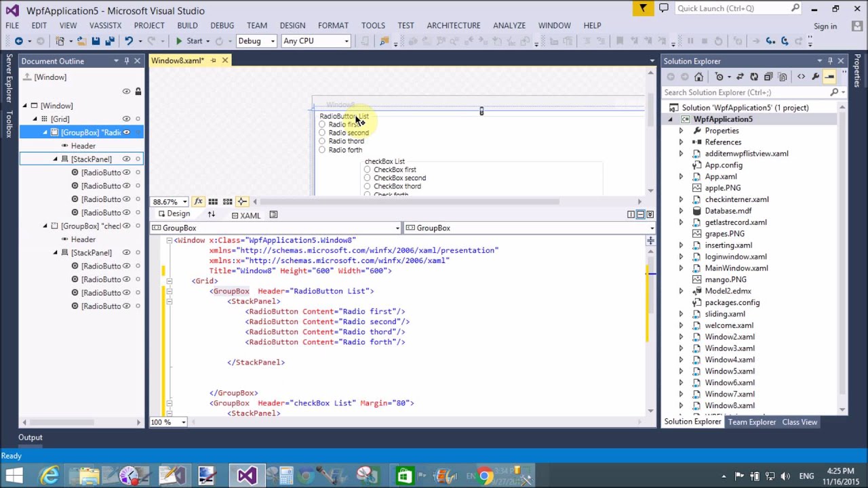Image resolution: width=868 pixels, height=488 pixels.
Task: Toggle the fx effects button in designer
Action: 198,201
